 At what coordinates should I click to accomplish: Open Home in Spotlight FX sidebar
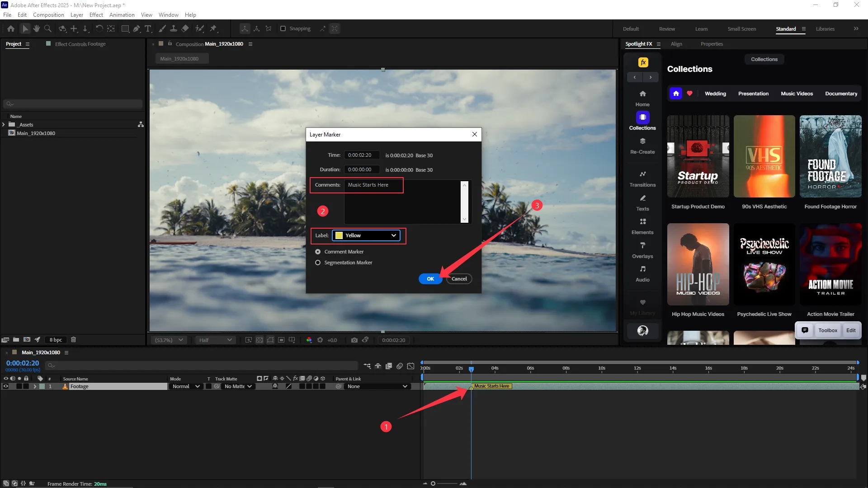(642, 98)
